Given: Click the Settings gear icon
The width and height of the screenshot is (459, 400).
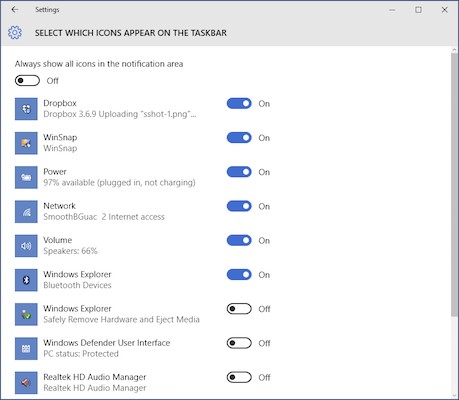Looking at the screenshot, I should click(15, 33).
